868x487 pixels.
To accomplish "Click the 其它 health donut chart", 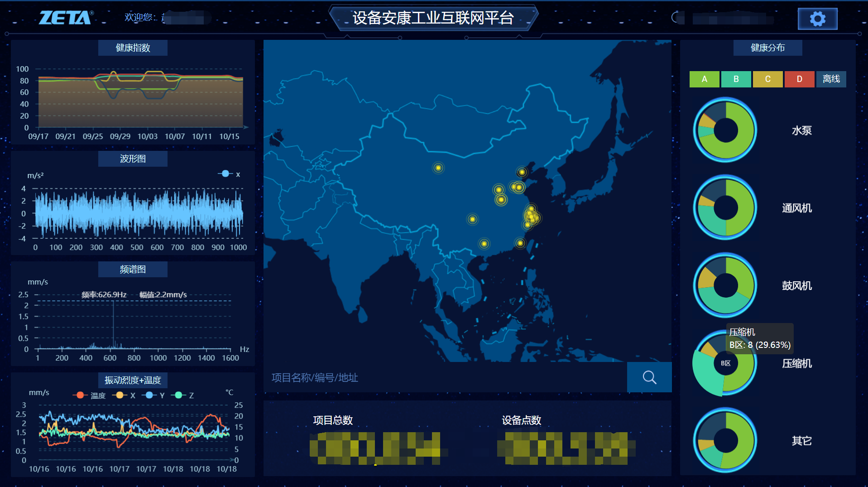I will pos(725,440).
